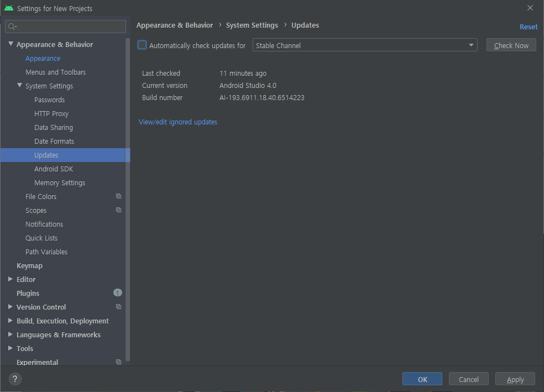
Task: Expand the Editor section
Action: pyautogui.click(x=11, y=279)
